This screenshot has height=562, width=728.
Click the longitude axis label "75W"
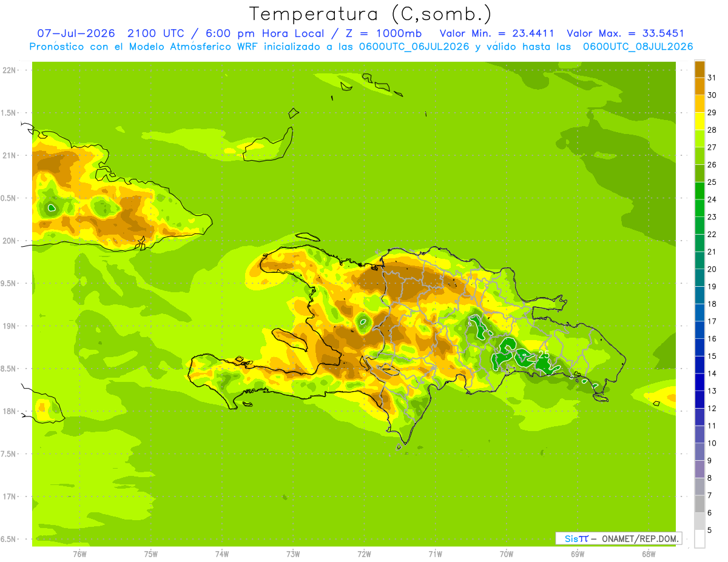151,554
